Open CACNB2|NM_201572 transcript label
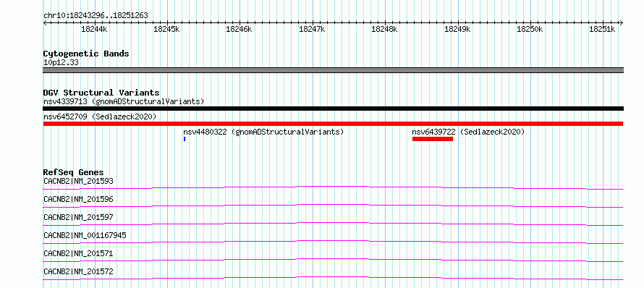 78,271
